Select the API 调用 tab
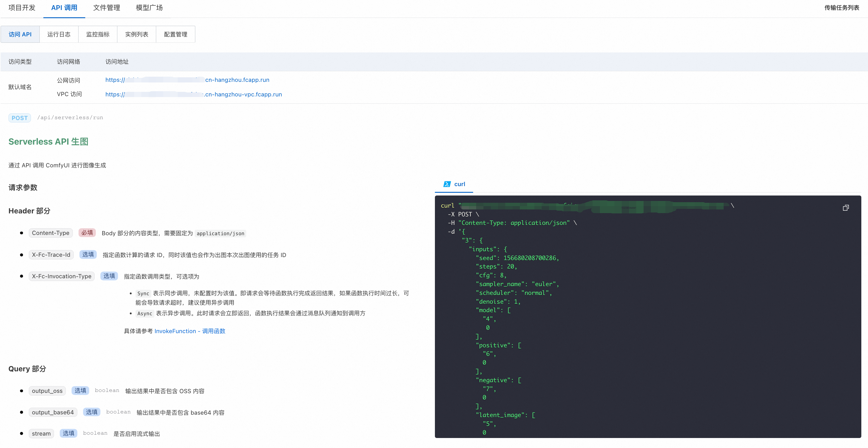Viewport: 868px width, 448px height. 64,8
